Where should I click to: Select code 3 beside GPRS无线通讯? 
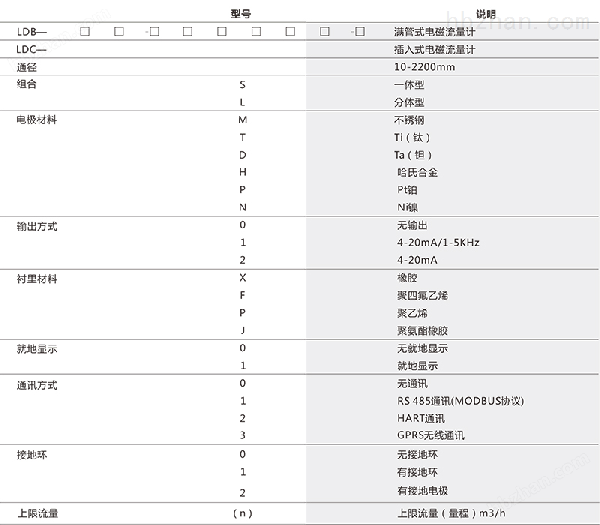(243, 435)
